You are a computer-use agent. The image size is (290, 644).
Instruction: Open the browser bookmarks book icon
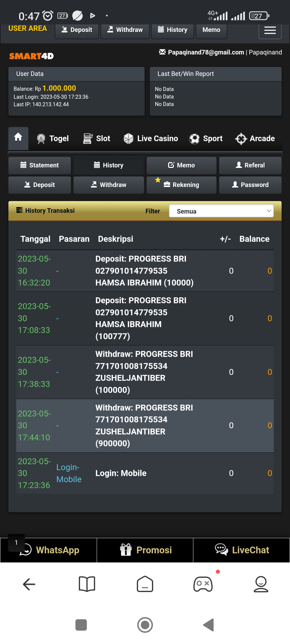87,584
